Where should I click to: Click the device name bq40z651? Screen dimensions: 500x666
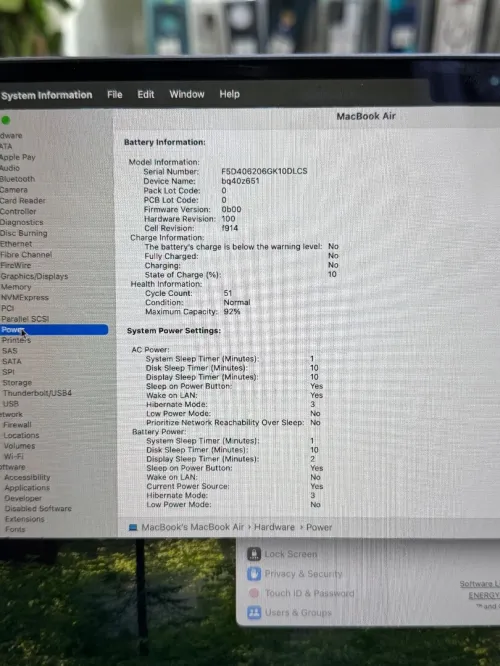240,181
